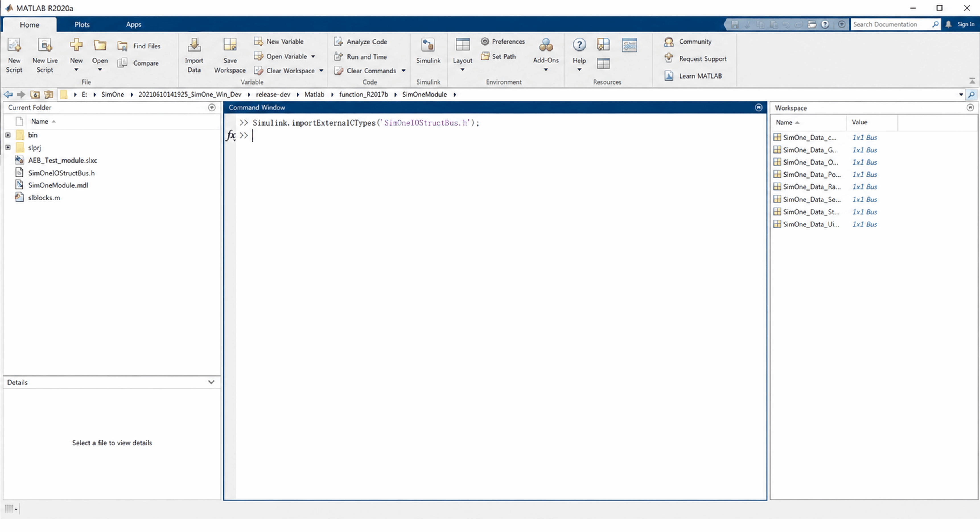Go up one folder level
Screen dimensions: 980x532
[x=35, y=95]
